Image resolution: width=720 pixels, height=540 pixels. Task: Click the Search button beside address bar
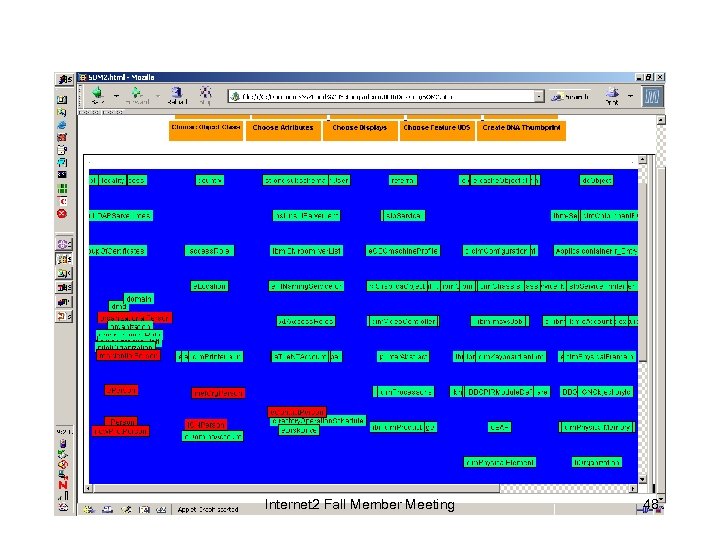[569, 96]
